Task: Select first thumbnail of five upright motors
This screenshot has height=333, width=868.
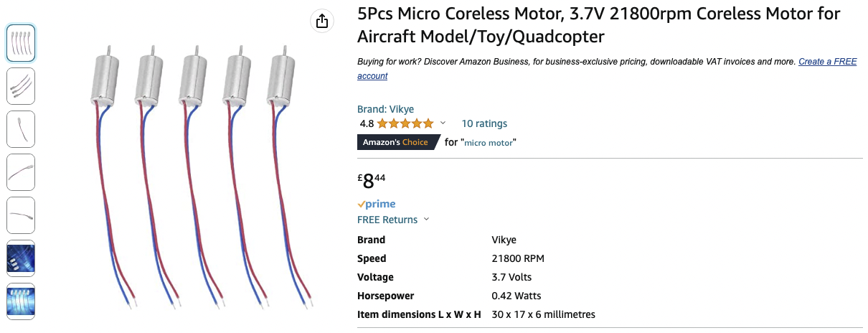Action: [21, 43]
